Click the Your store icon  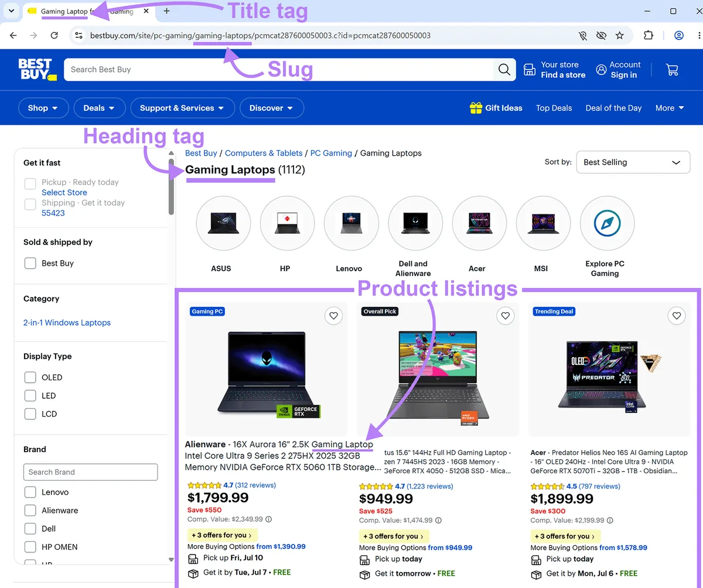tap(529, 70)
